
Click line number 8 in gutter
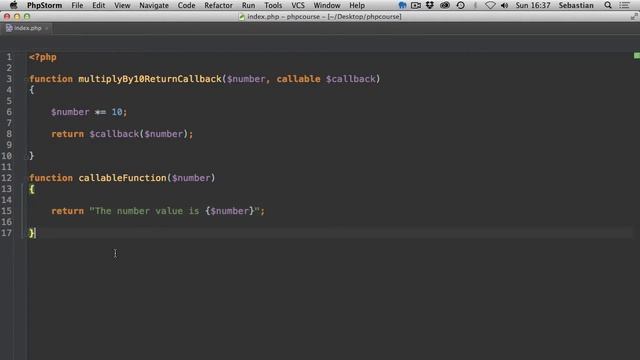point(9,134)
